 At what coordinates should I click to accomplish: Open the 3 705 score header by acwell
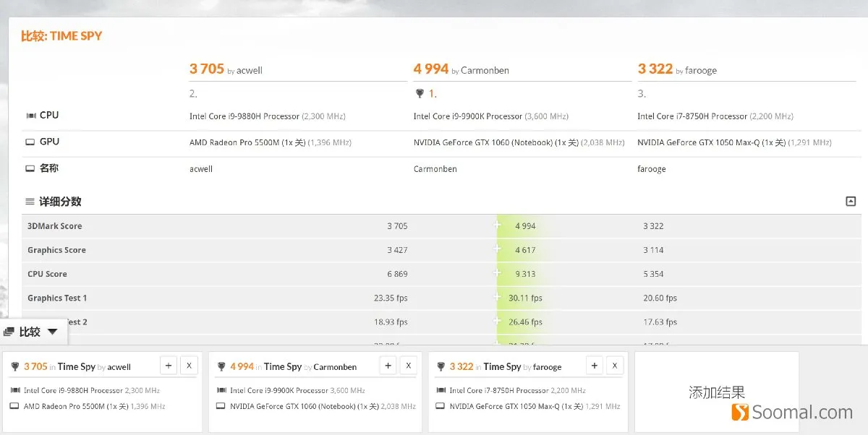click(207, 69)
